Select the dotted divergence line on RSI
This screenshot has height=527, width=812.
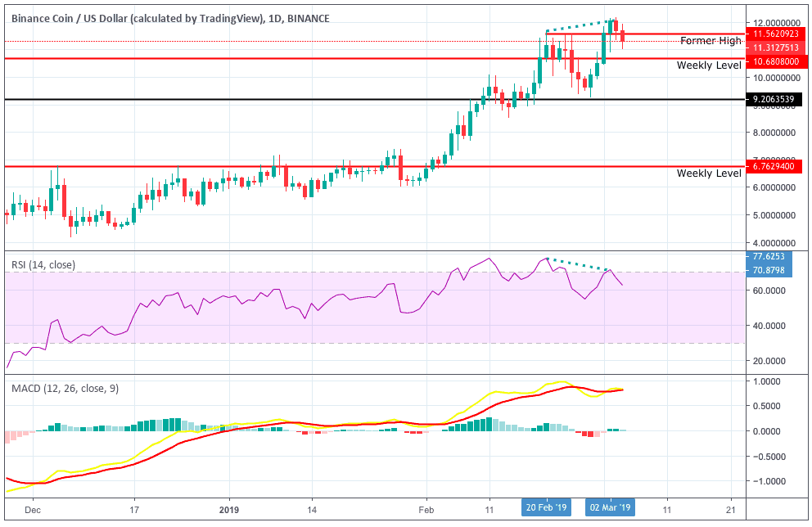click(578, 264)
